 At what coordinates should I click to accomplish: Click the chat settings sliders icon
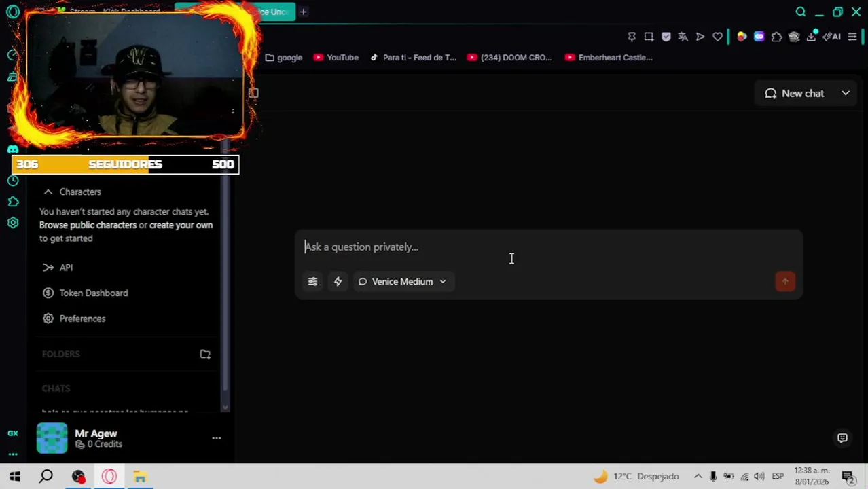pos(312,281)
